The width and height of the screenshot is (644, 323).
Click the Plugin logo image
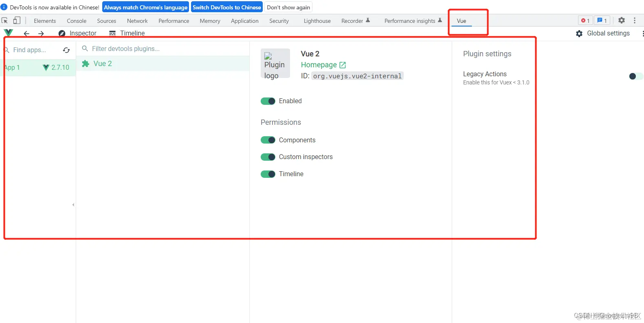point(275,64)
